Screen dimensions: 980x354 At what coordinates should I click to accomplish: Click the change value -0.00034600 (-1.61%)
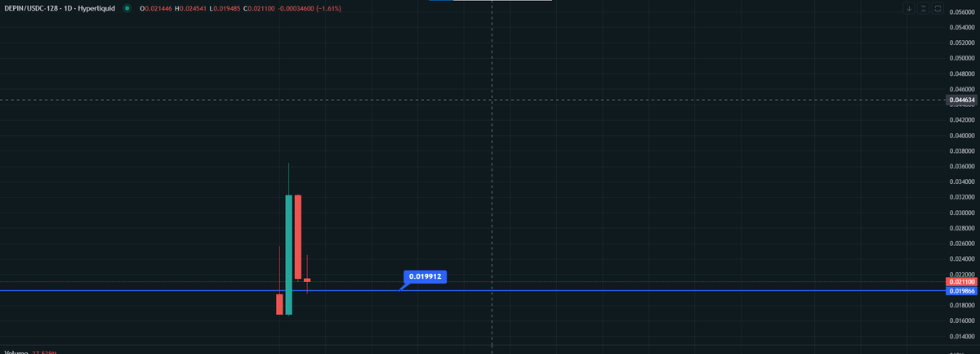coord(310,8)
